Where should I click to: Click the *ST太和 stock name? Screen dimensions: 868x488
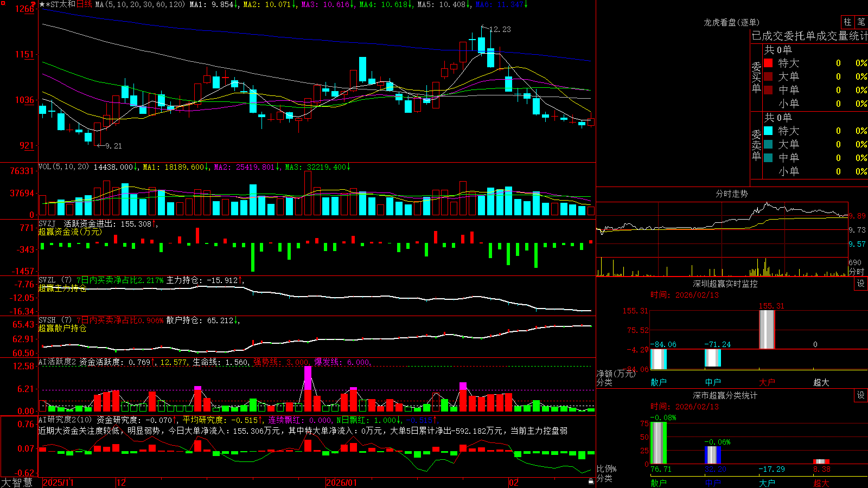click(60, 4)
